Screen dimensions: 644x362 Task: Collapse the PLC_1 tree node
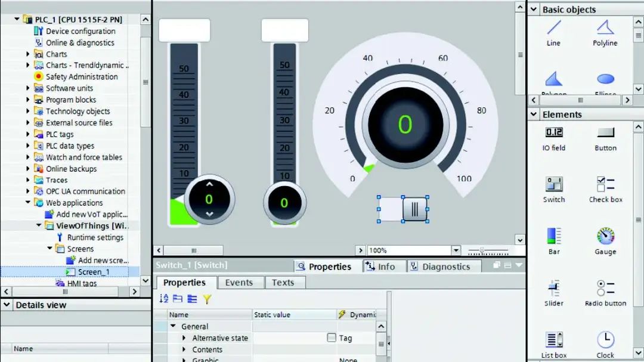17,19
